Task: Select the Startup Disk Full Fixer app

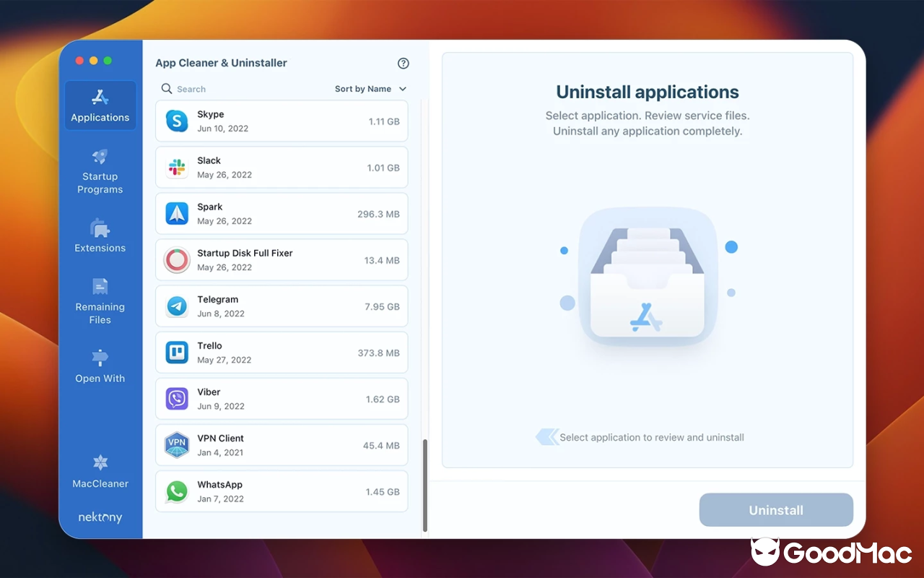Action: (282, 259)
